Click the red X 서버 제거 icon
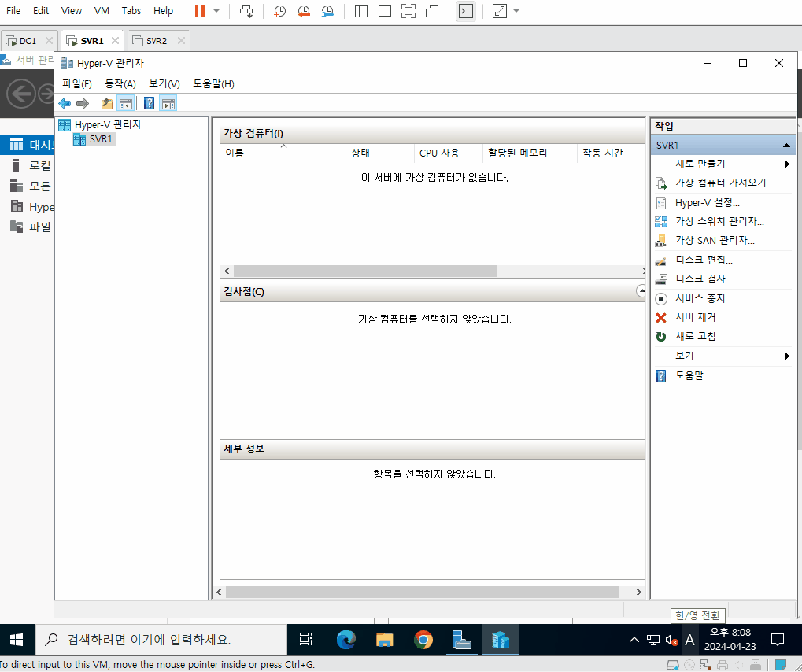The image size is (802, 672). 661,318
